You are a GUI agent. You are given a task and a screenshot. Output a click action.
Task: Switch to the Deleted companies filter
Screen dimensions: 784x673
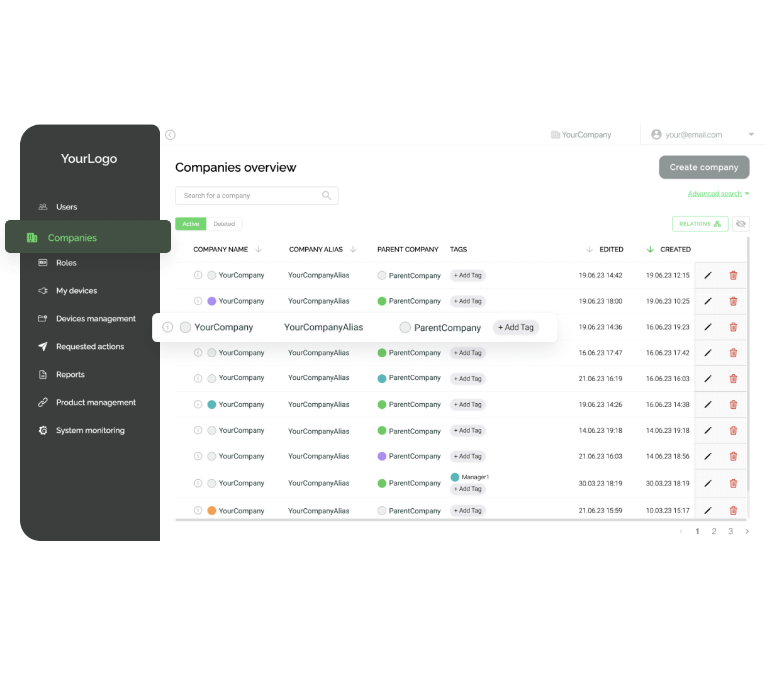(224, 223)
